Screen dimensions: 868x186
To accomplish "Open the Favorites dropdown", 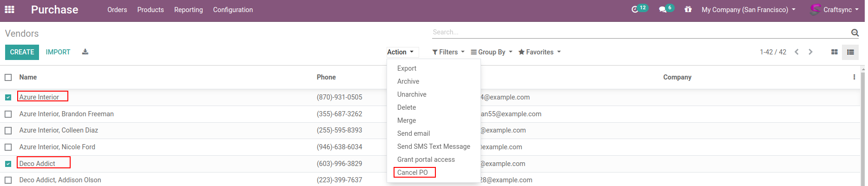I will coord(539,52).
